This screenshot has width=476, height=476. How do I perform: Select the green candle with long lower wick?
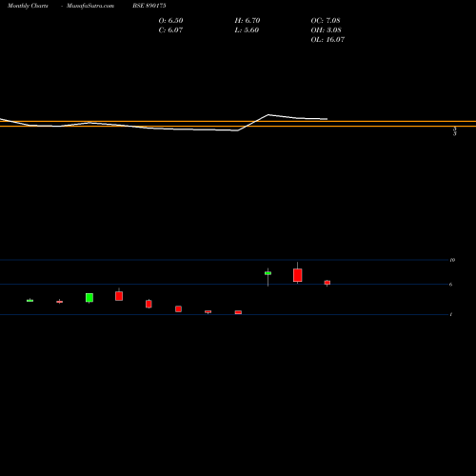(x=268, y=273)
